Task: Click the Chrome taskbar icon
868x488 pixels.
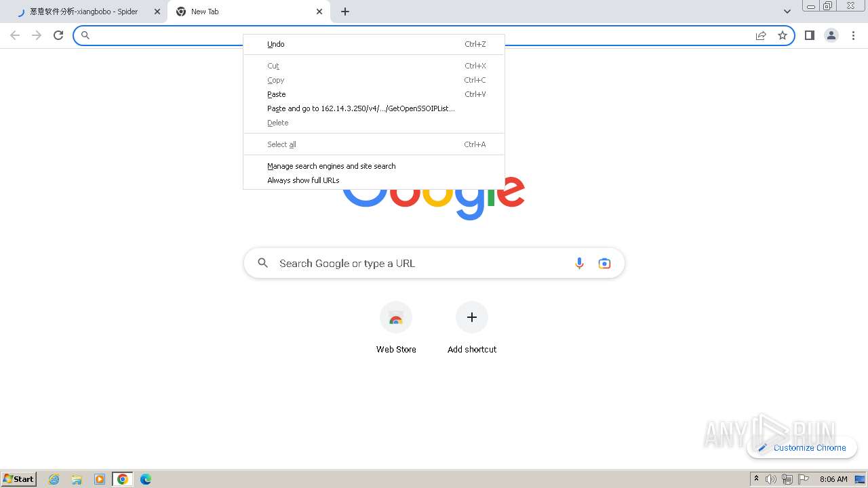Action: [123, 479]
